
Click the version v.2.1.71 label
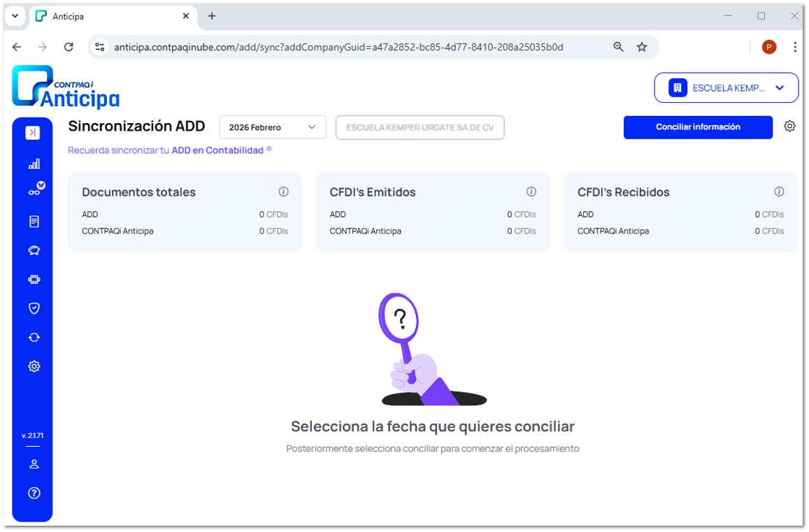(x=32, y=436)
